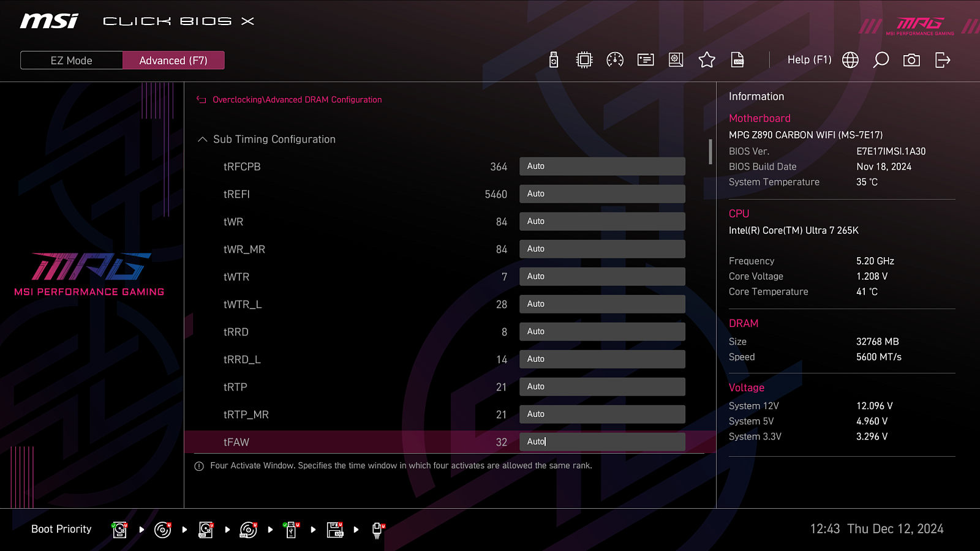Click the language globe icon

coord(850,60)
